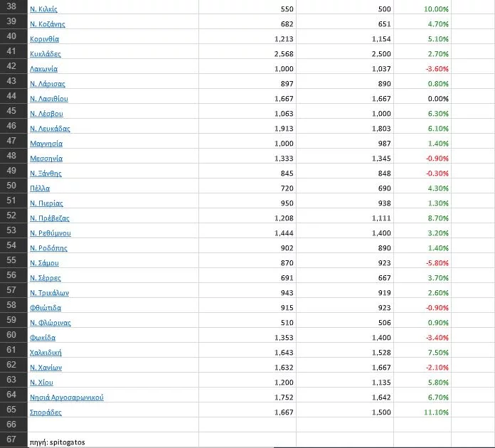This screenshot has width=495, height=448.
Task: Follow the Χαλκιδική link
Action: click(46, 353)
